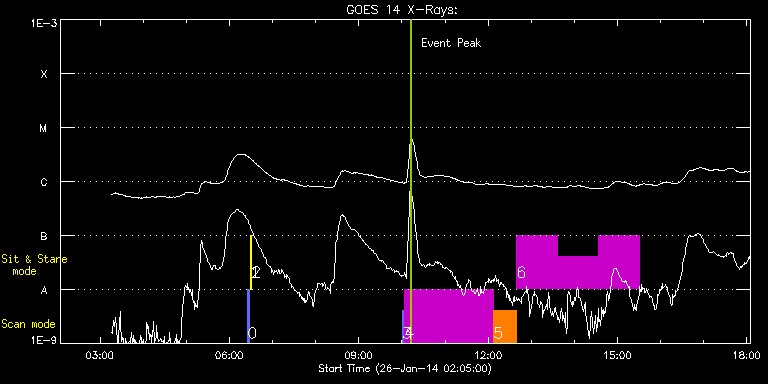Click the orange block labeled 5
This screenshot has height=384, width=768.
pos(505,326)
